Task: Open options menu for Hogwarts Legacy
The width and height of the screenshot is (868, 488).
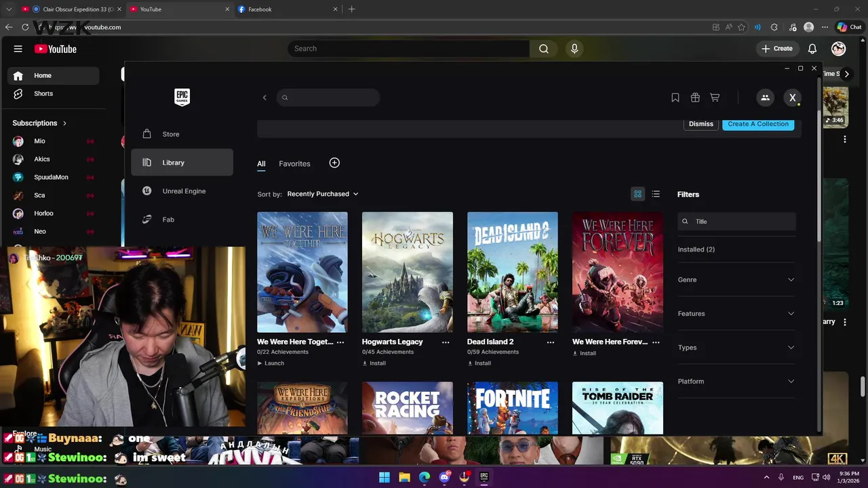Action: [x=446, y=342]
